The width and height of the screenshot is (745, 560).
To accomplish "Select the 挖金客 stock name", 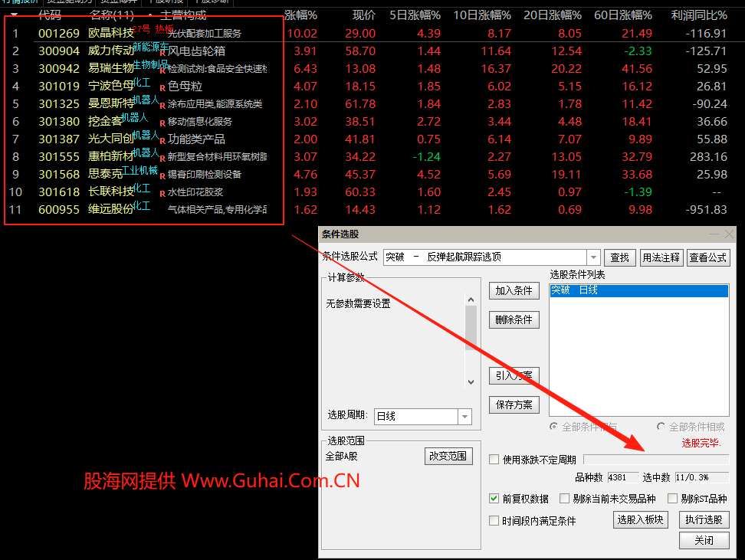I will point(106,121).
